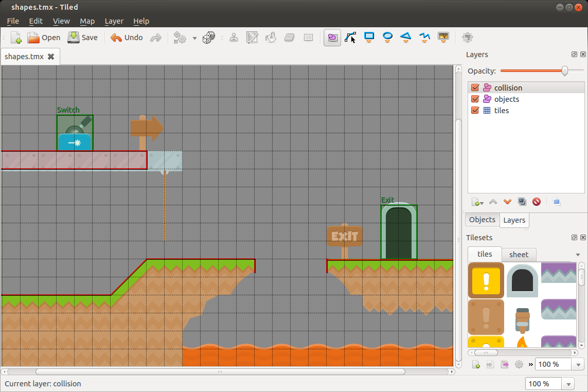Toggle the tiles layer checkbox
Image resolution: width=588 pixels, height=392 pixels.
tap(474, 110)
